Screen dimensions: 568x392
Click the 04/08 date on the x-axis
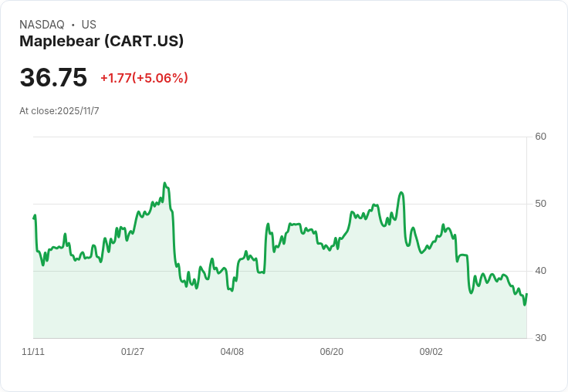232,352
